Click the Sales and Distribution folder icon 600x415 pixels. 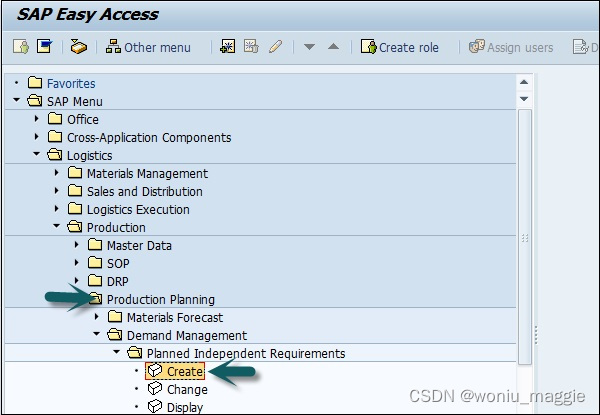coord(75,190)
